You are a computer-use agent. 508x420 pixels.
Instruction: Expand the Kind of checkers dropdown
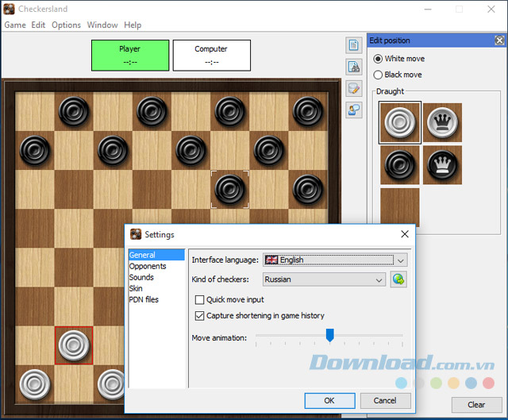tap(379, 279)
